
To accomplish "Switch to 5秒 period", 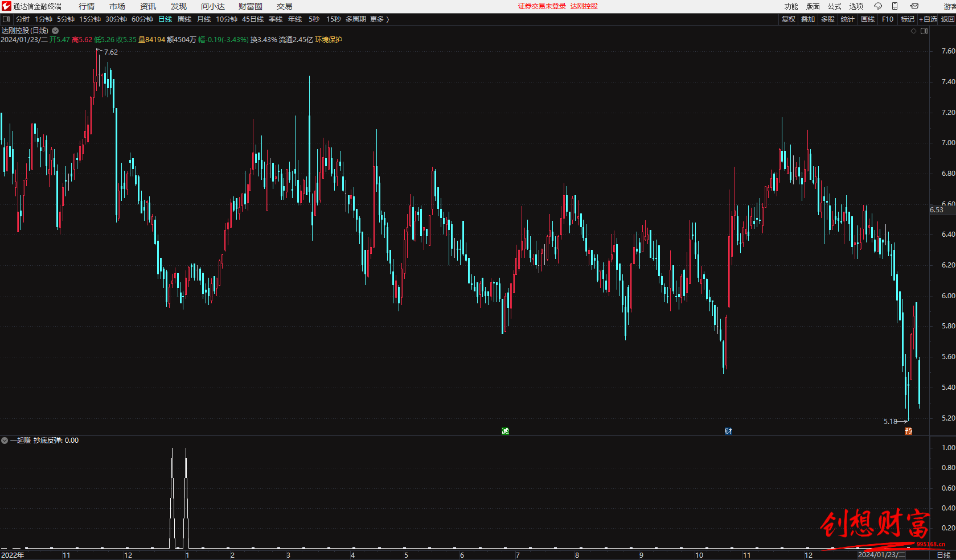I will tap(314, 19).
